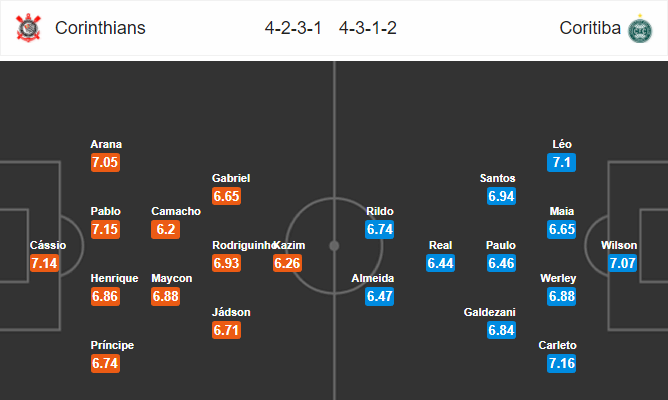Open the Coritiba team name link

[590, 28]
